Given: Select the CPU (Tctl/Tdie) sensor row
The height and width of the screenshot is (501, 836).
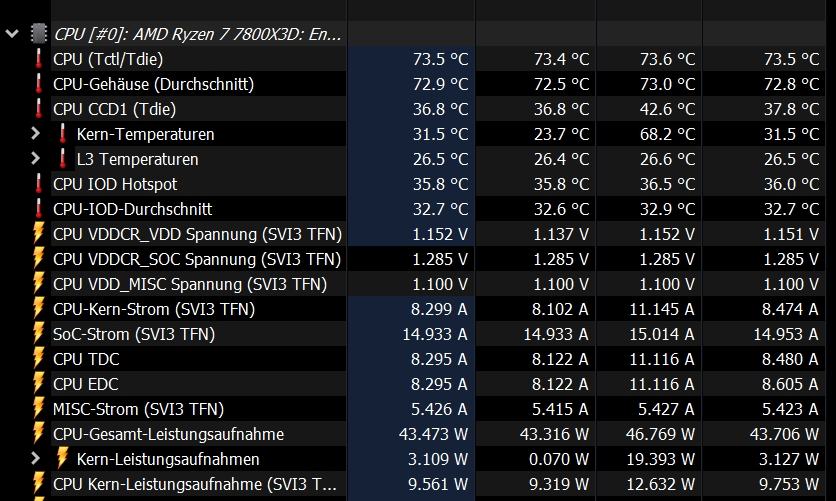Looking at the screenshot, I should pos(108,59).
